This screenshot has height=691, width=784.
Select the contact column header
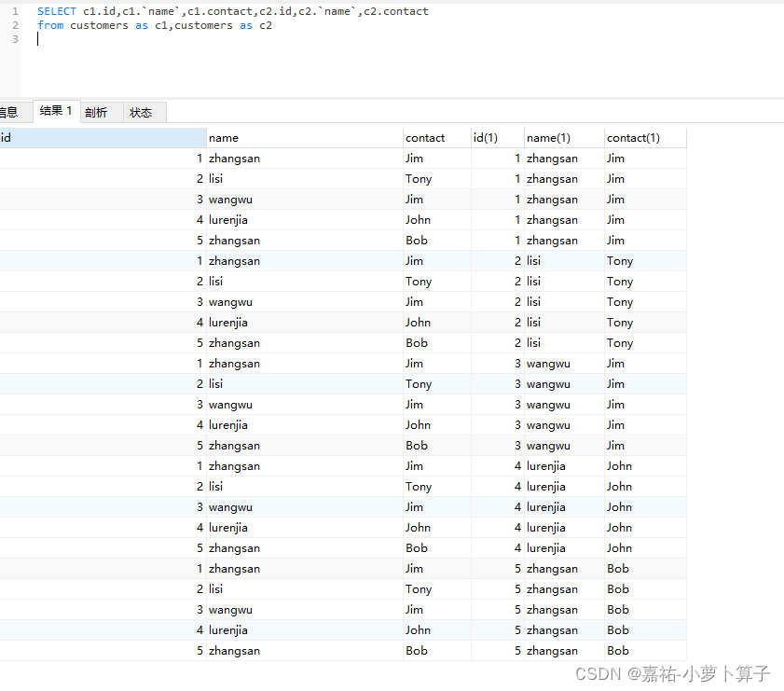point(437,137)
